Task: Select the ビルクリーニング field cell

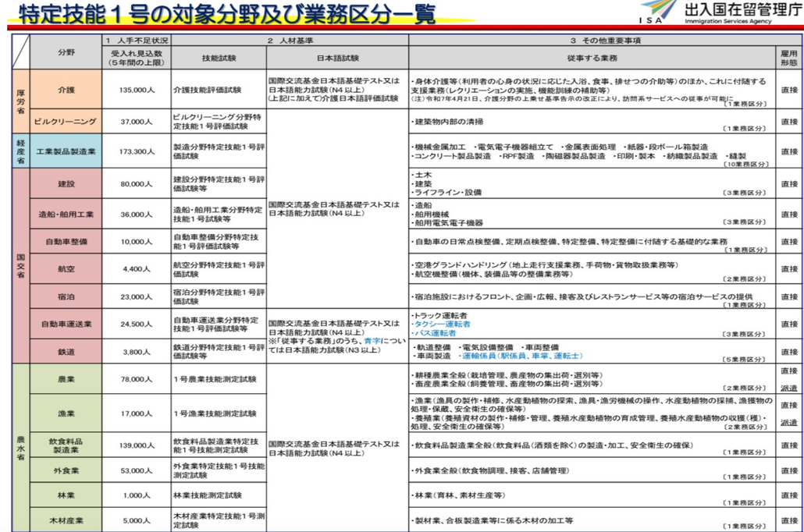Action: [66, 122]
